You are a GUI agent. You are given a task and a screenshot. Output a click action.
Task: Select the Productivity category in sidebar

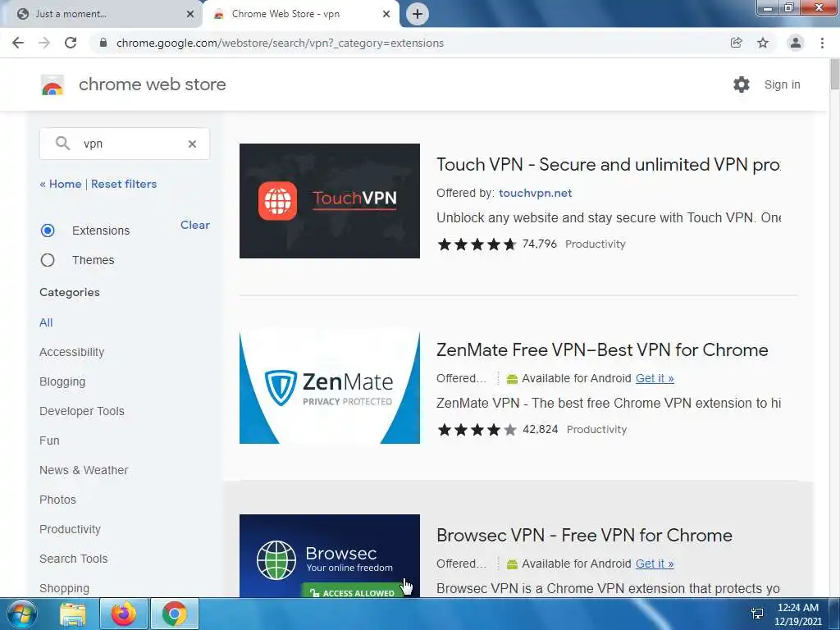coord(71,529)
